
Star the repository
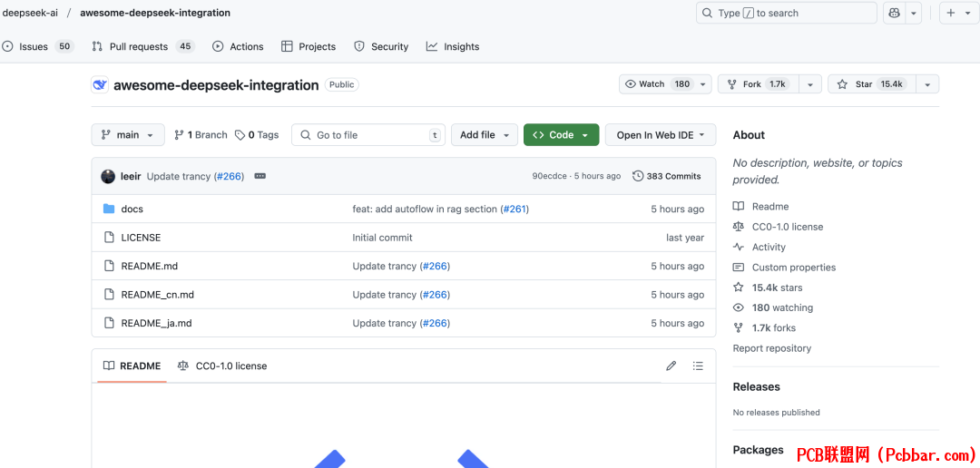pos(872,83)
